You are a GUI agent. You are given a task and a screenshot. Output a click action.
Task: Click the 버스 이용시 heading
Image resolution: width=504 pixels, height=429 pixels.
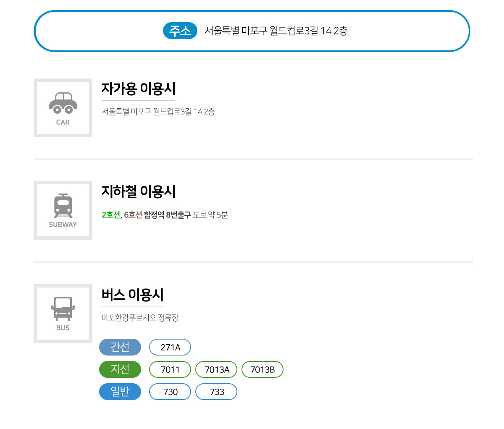click(132, 295)
